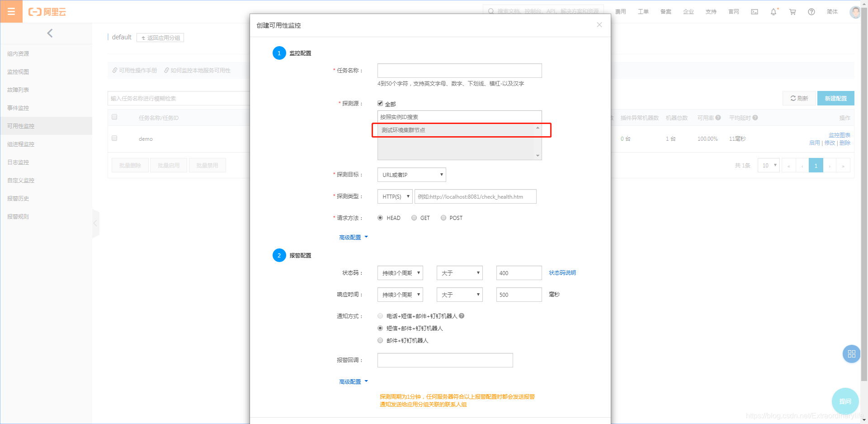Expand 高级配置 under monitoring config
Screen dimensions: 868x424
click(354, 237)
